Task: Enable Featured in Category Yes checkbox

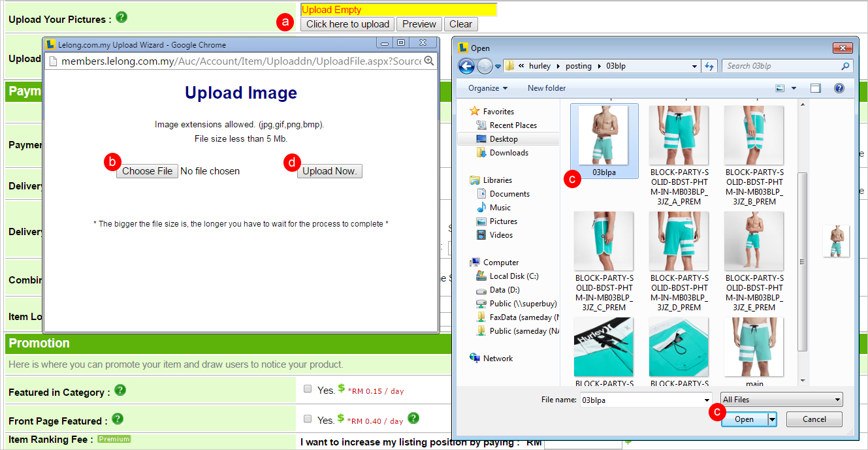Action: pos(308,389)
